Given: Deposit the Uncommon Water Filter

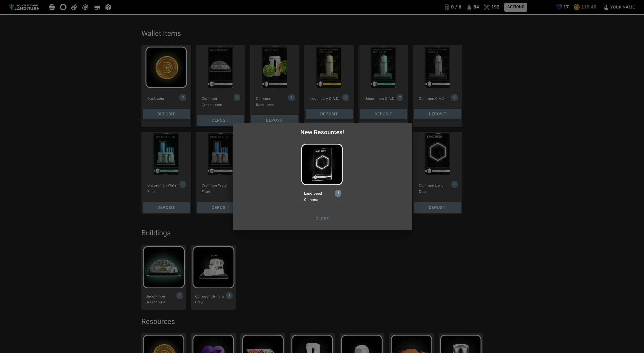Looking at the screenshot, I should (x=166, y=208).
